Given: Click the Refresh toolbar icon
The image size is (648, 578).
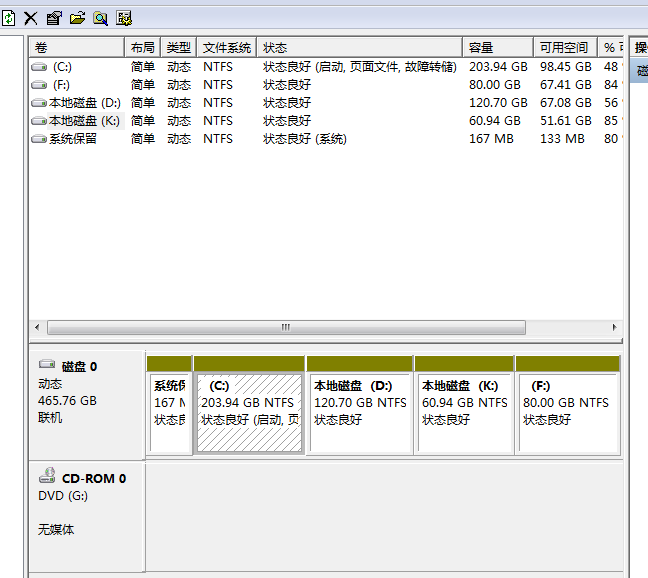Looking at the screenshot, I should 9,18.
